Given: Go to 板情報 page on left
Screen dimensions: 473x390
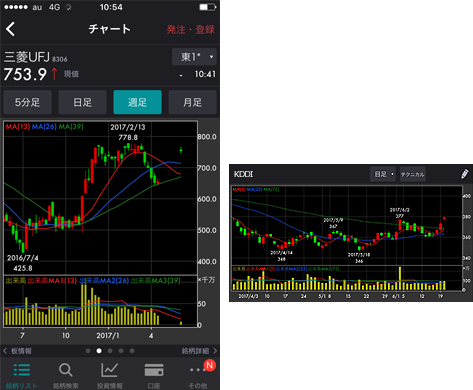Looking at the screenshot, I should click(17, 351).
